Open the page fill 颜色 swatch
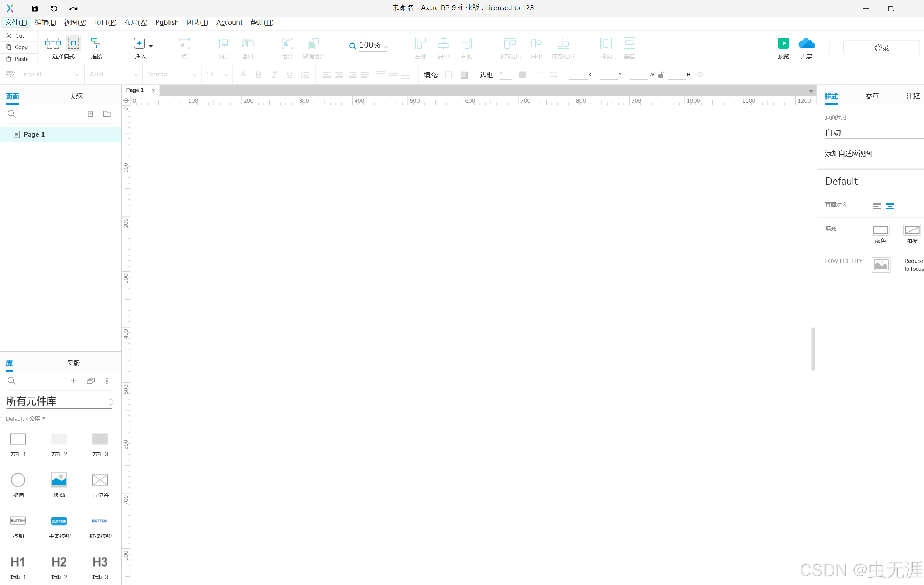Screen dimensions: 924x585 880,230
